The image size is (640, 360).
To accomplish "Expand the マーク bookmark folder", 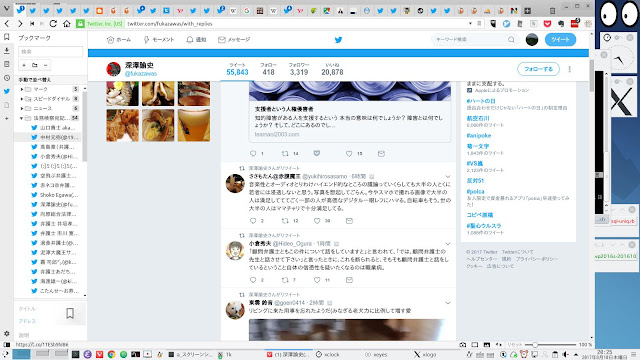I will pyautogui.click(x=22, y=89).
